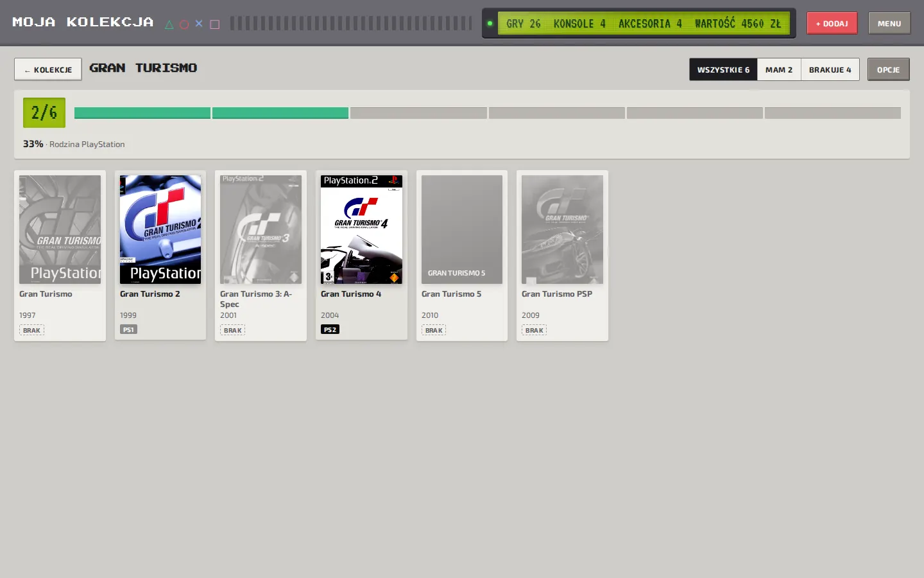Click the third grey progress bar segment
This screenshot has height=578, width=924.
(418, 113)
